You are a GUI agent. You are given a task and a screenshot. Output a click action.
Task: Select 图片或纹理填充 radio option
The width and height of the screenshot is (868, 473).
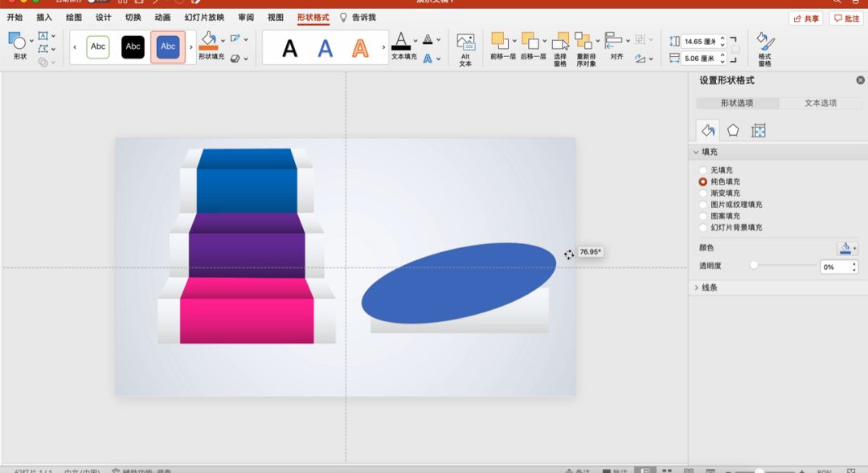tap(703, 205)
